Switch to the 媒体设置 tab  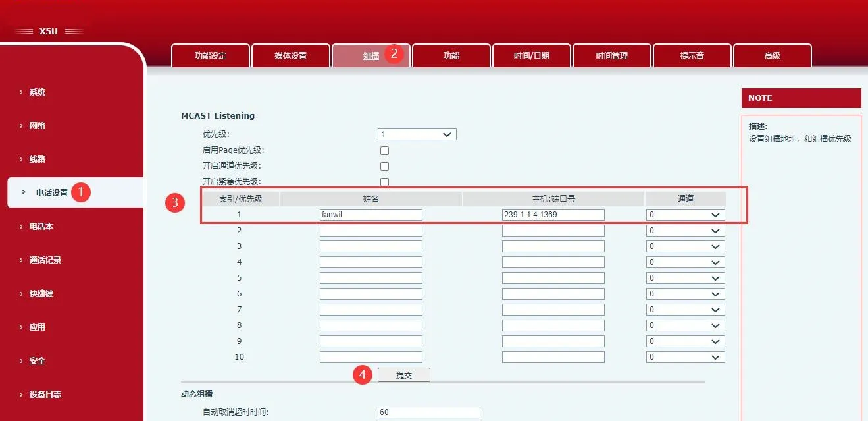291,56
